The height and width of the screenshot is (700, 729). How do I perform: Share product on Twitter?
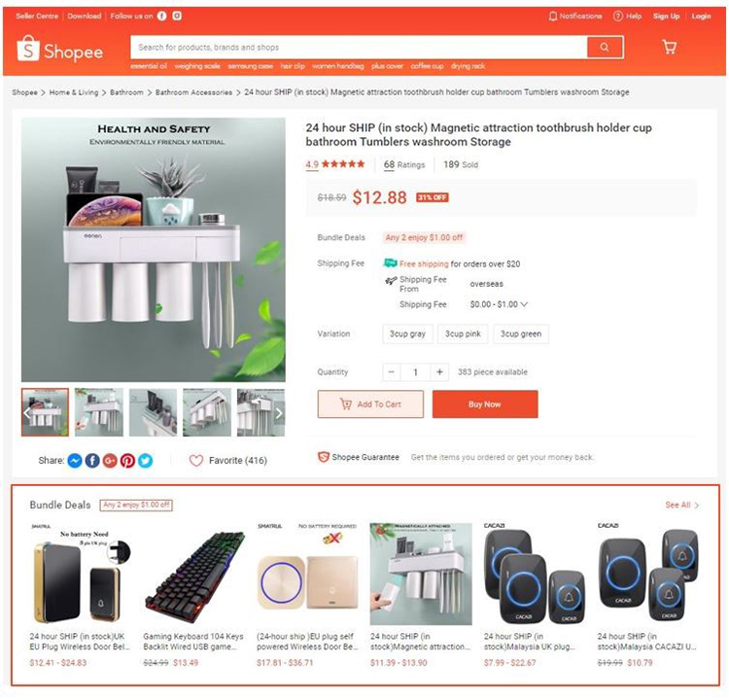pyautogui.click(x=146, y=461)
